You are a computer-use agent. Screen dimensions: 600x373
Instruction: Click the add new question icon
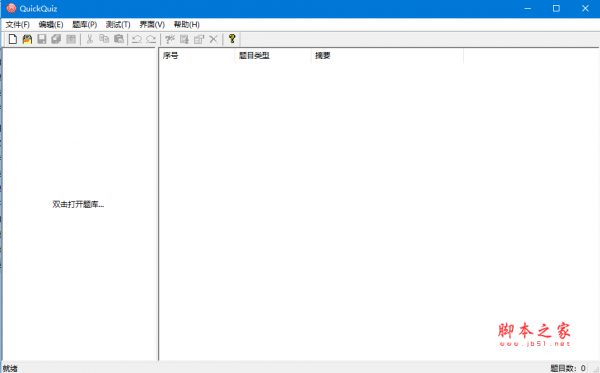coord(170,39)
